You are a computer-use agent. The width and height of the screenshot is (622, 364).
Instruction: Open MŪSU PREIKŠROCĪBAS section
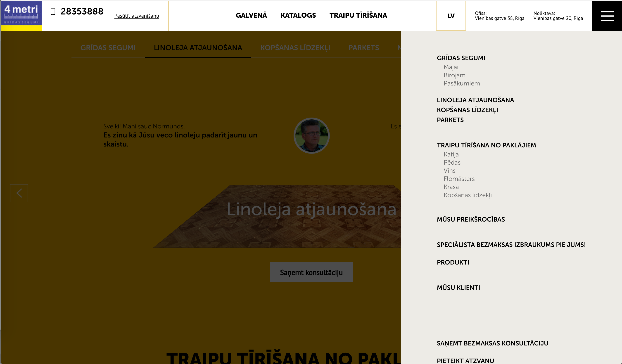[471, 219]
